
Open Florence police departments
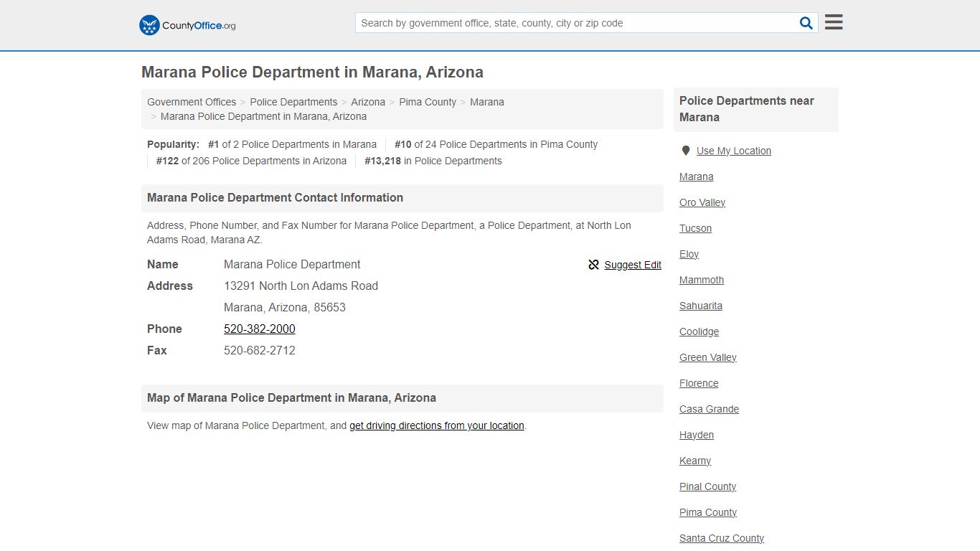[699, 383]
